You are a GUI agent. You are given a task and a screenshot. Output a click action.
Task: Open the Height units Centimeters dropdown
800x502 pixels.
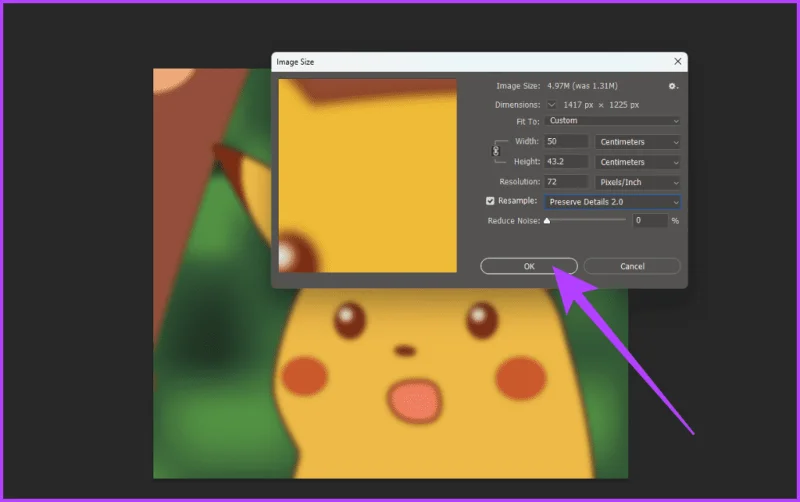tap(638, 162)
